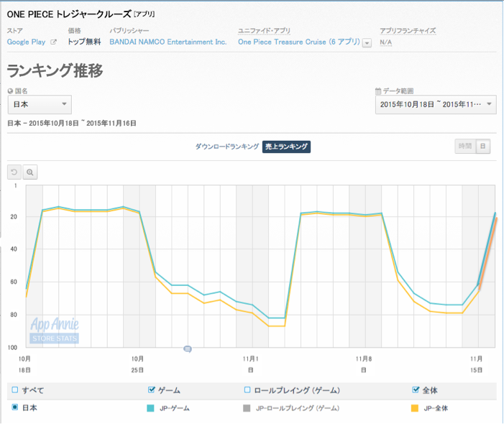Click the chart reset (undo) icon
The height and width of the screenshot is (424, 504).
(14, 172)
